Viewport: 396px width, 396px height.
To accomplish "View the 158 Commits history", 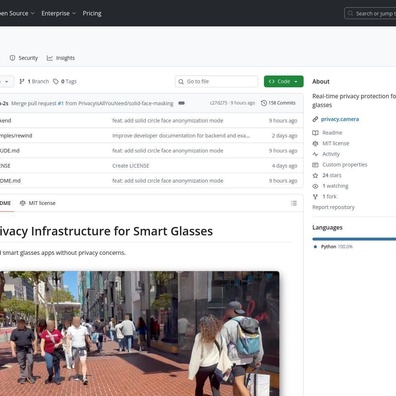I will tap(278, 103).
